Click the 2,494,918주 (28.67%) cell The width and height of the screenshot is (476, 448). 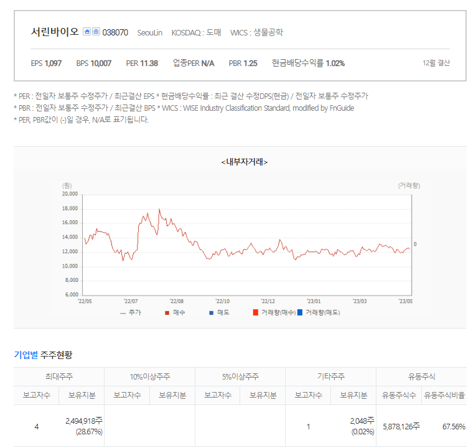(x=82, y=426)
